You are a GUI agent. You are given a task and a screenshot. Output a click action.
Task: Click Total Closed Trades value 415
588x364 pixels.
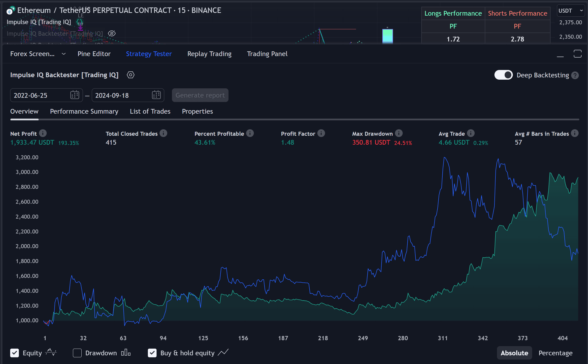point(111,142)
